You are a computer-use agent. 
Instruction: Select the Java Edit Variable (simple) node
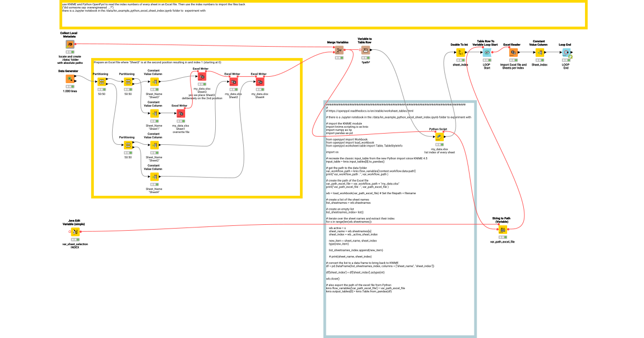[x=75, y=232]
